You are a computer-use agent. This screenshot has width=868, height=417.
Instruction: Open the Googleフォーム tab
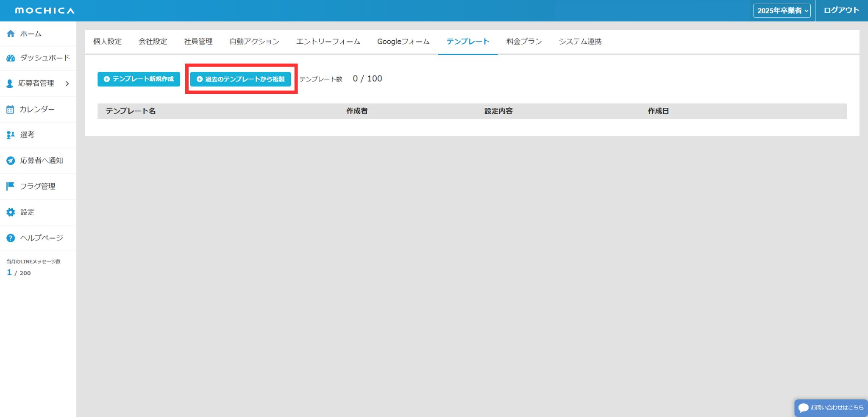[403, 42]
